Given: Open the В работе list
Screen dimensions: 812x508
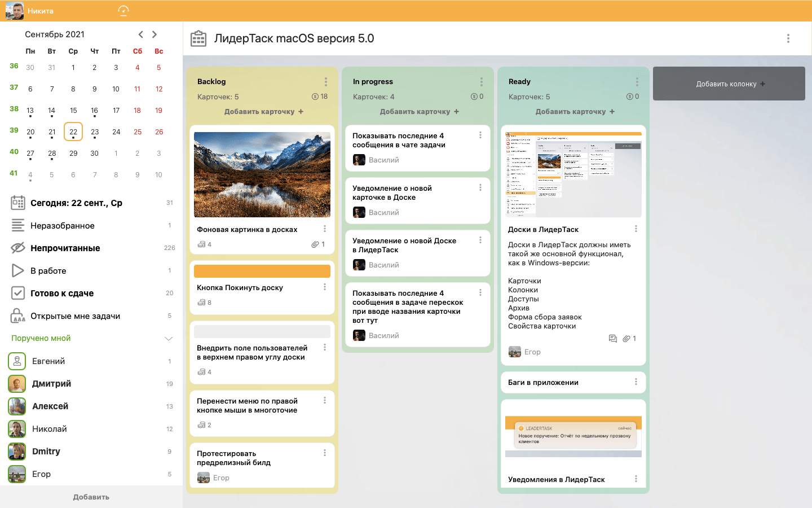Looking at the screenshot, I should tap(91, 271).
